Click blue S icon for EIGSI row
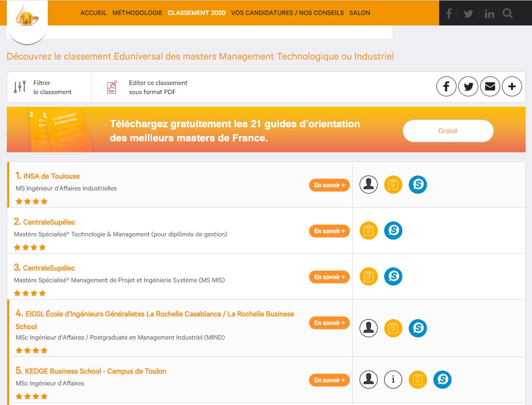This screenshot has height=405, width=532. pyautogui.click(x=418, y=328)
